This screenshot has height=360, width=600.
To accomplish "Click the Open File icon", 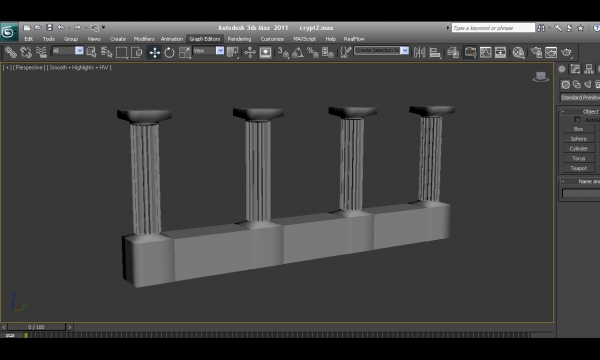I will (38, 28).
